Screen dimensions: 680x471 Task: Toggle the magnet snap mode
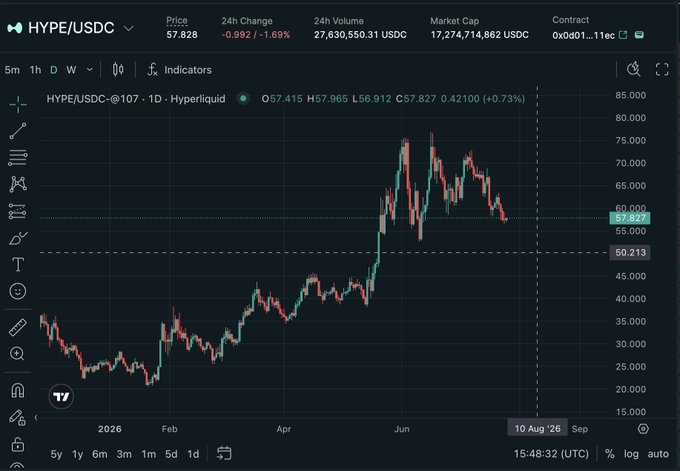[18, 390]
